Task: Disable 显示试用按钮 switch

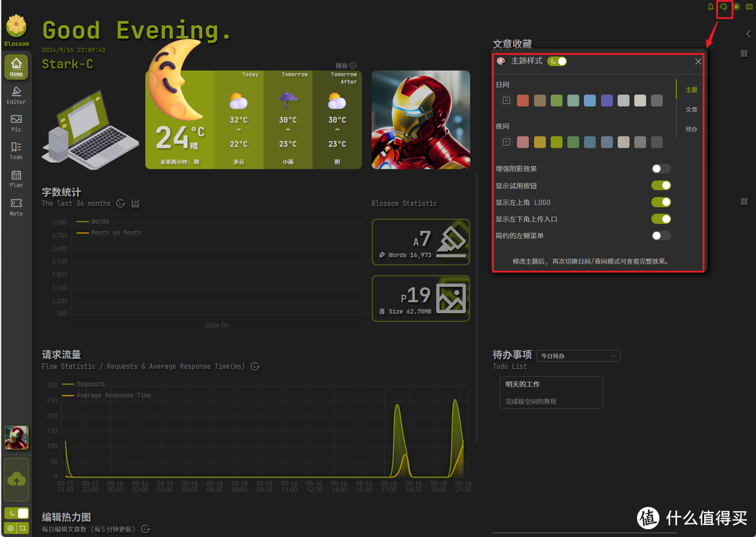Action: tap(661, 186)
